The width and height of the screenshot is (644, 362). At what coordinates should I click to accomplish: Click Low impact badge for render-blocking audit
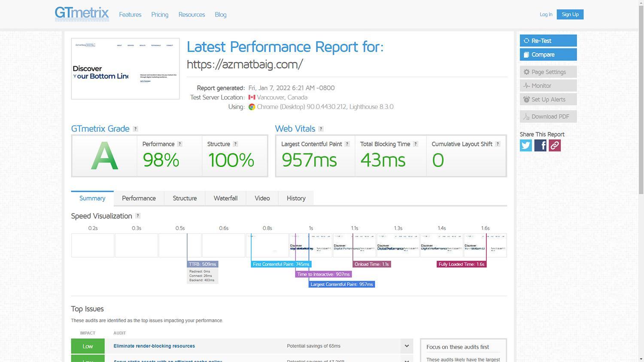[x=88, y=346]
